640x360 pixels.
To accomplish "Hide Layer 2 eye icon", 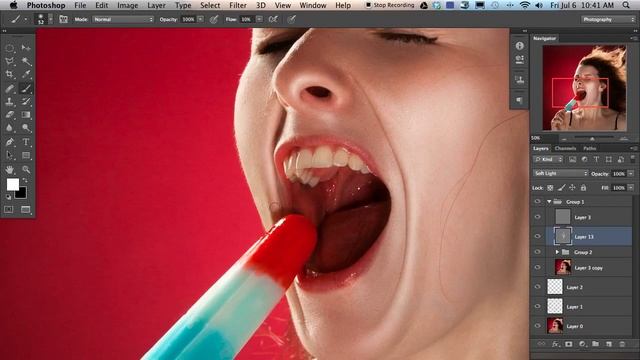I will [x=538, y=287].
